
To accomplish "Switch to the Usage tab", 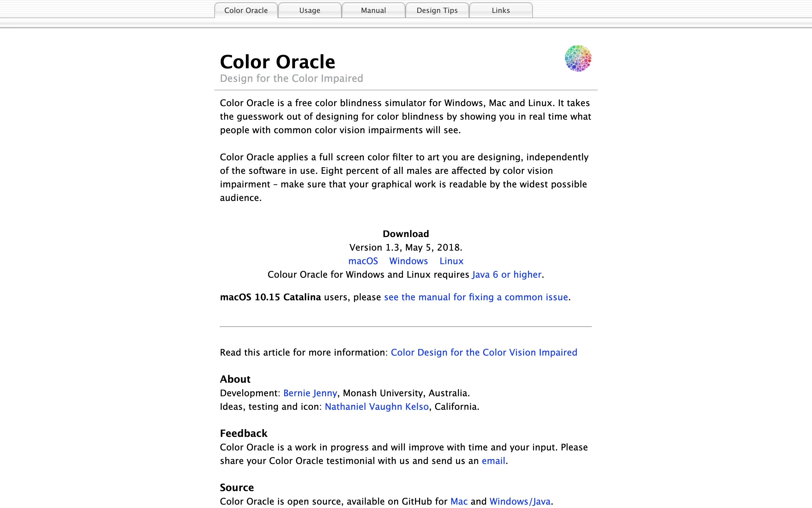I will pyautogui.click(x=310, y=10).
